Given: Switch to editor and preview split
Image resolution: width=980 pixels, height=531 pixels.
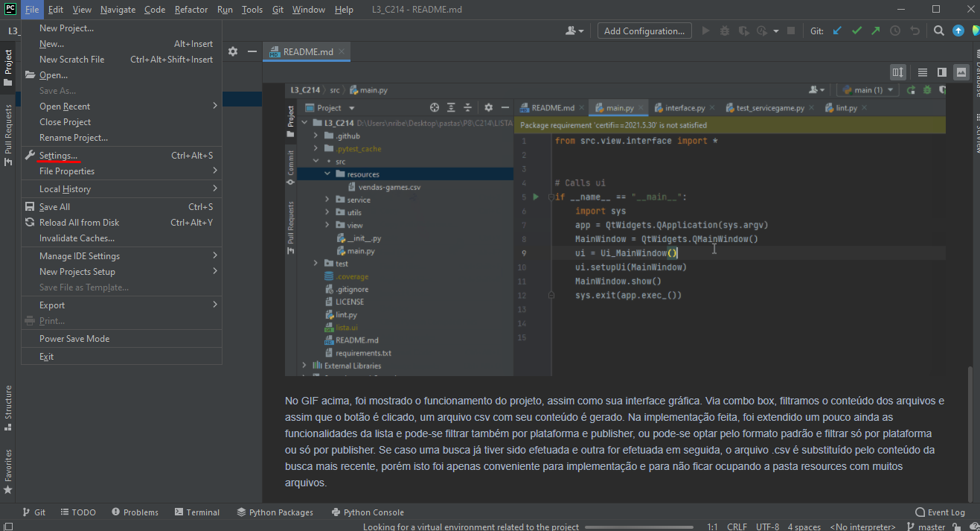Looking at the screenshot, I should pos(942,72).
